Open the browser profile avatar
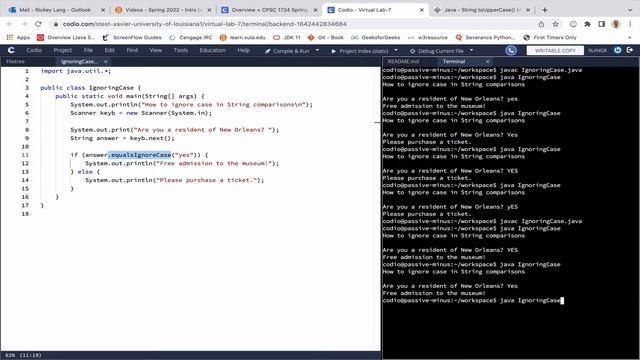Image resolution: width=640 pixels, height=360 pixels. click(x=616, y=24)
